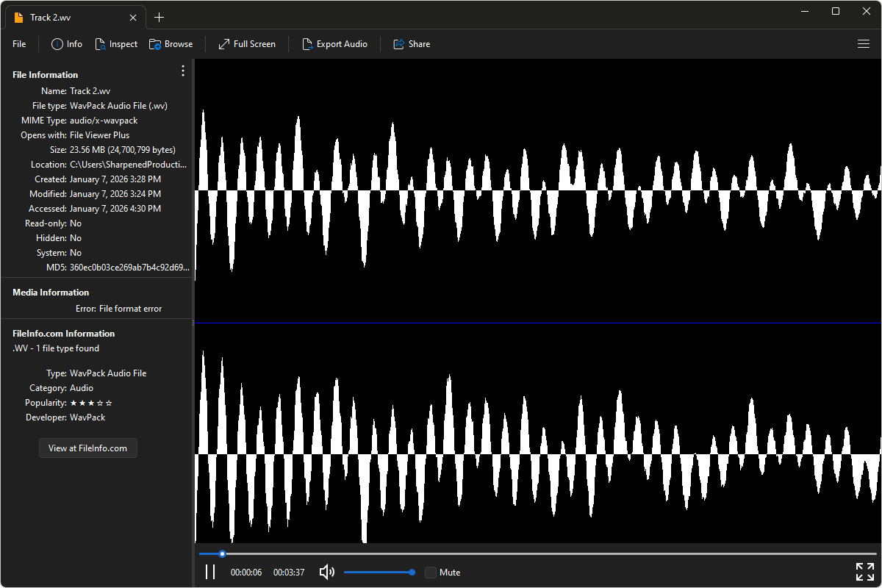The image size is (882, 588).
Task: Click the Inspect toolbar icon
Action: [x=101, y=44]
